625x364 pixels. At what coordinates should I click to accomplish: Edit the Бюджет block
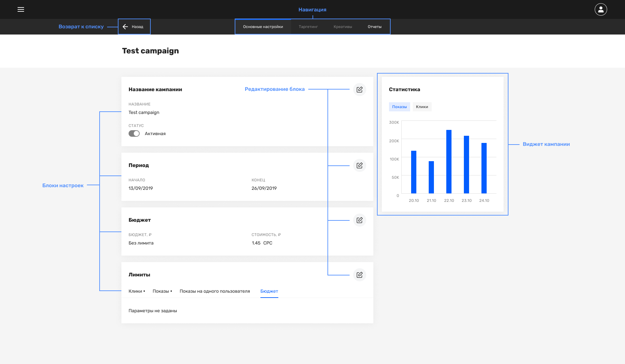click(360, 220)
